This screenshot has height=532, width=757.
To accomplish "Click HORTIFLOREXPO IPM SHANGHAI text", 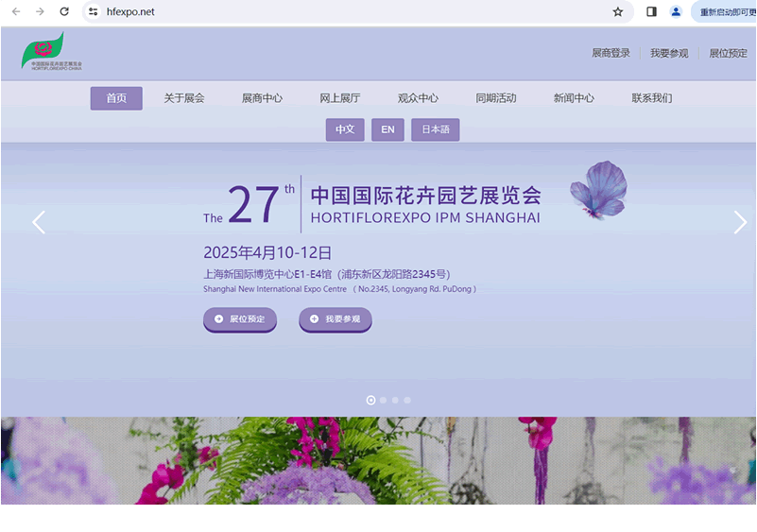I will tap(425, 217).
